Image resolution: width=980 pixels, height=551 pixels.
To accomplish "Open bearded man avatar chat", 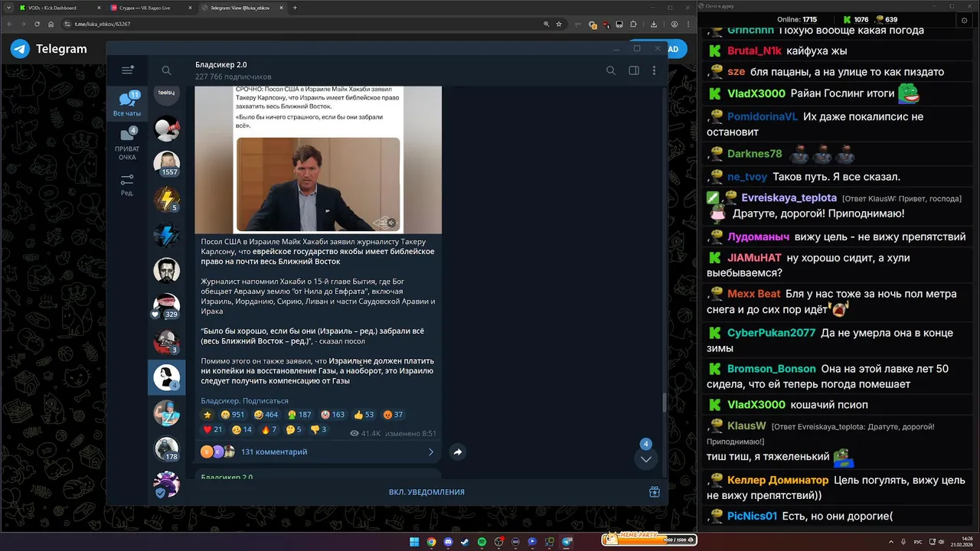I will click(x=167, y=270).
